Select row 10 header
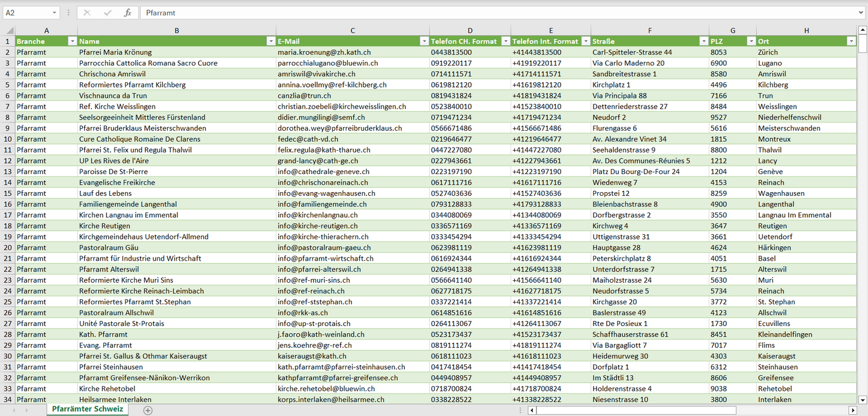 tap(8, 139)
